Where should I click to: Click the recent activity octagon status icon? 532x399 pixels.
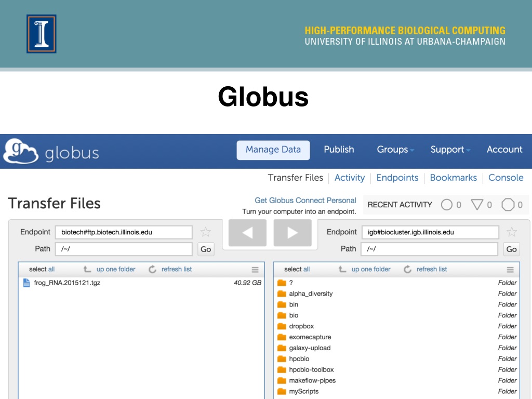pyautogui.click(x=508, y=205)
